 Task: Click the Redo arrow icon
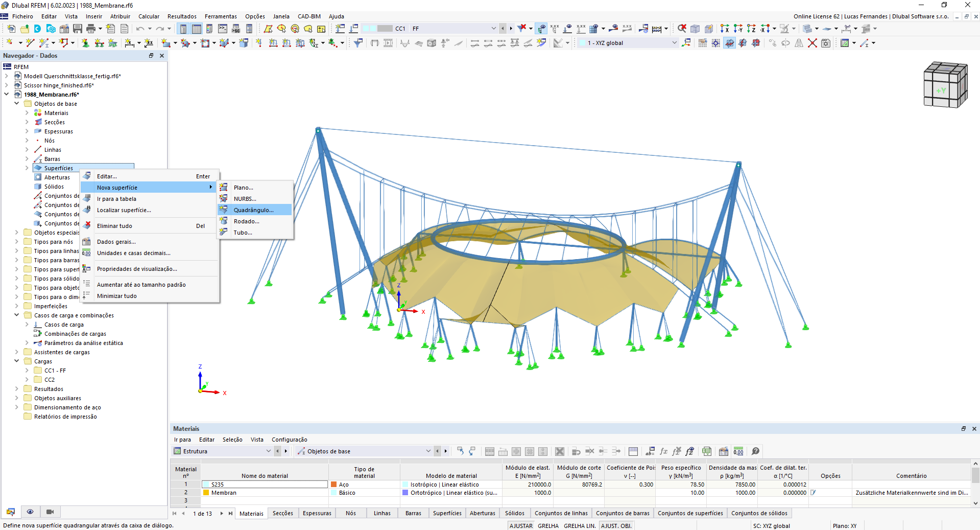(160, 29)
